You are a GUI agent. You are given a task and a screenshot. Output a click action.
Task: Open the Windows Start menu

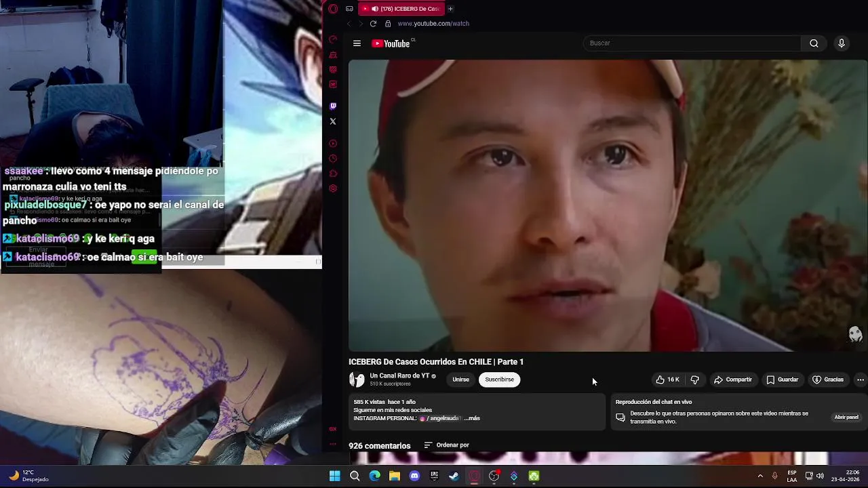point(335,476)
